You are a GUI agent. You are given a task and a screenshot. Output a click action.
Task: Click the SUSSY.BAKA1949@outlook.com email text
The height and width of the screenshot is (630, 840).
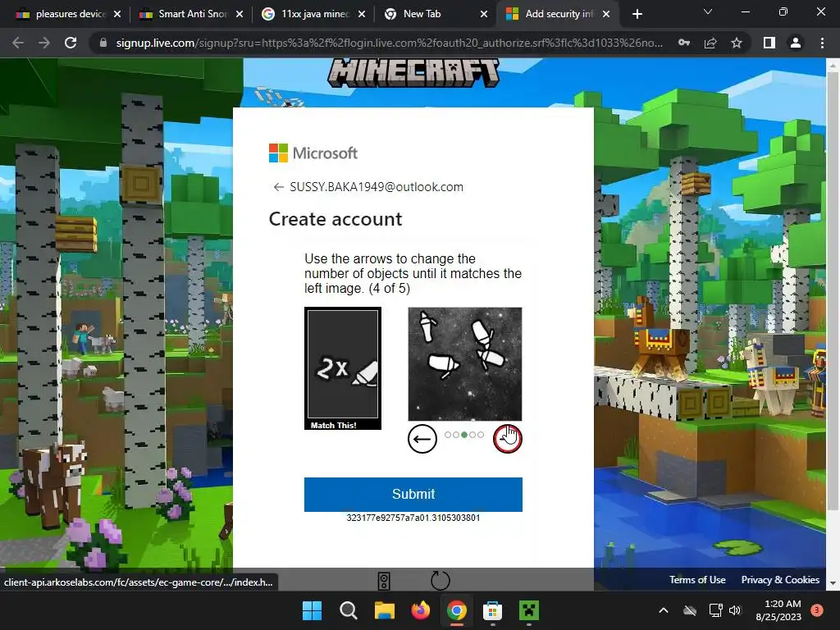[377, 187]
